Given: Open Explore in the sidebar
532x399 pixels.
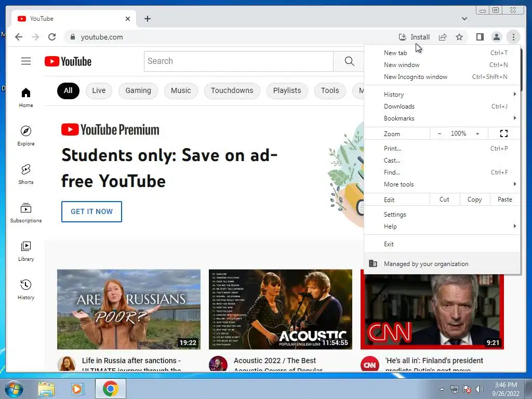Looking at the screenshot, I should [26, 136].
